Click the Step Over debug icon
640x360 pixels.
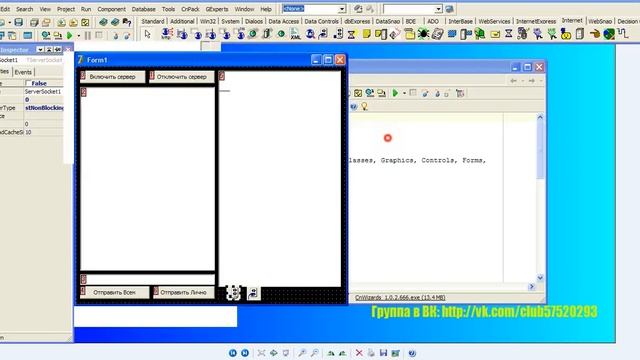pyautogui.click(x=127, y=36)
